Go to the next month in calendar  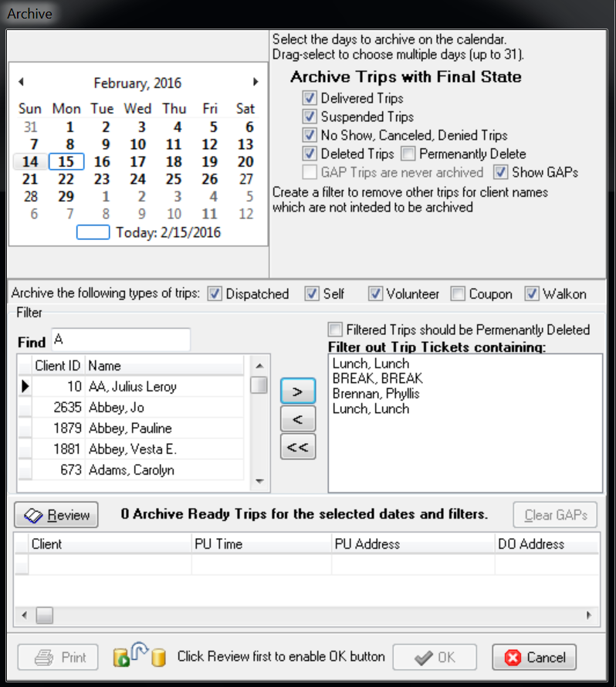click(256, 82)
